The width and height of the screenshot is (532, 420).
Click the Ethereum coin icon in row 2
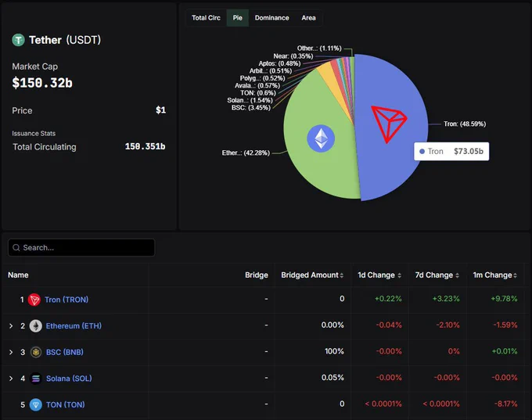coord(36,326)
